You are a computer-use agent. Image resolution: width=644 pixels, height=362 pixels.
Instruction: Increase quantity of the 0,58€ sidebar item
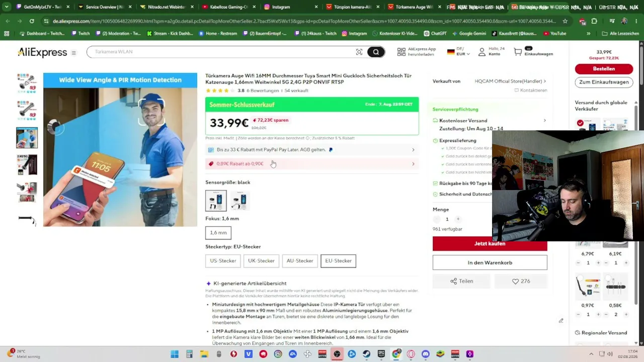coord(626,315)
